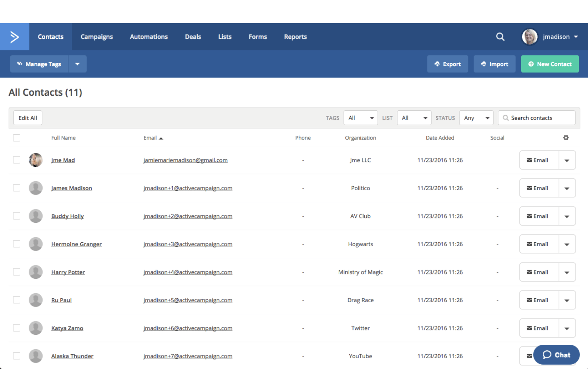This screenshot has width=588, height=392.
Task: Click the Import icon
Action: (x=484, y=64)
